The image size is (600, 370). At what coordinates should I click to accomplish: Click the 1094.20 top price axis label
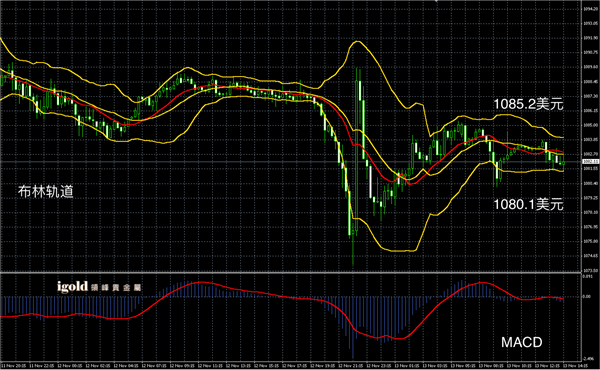coord(590,9)
